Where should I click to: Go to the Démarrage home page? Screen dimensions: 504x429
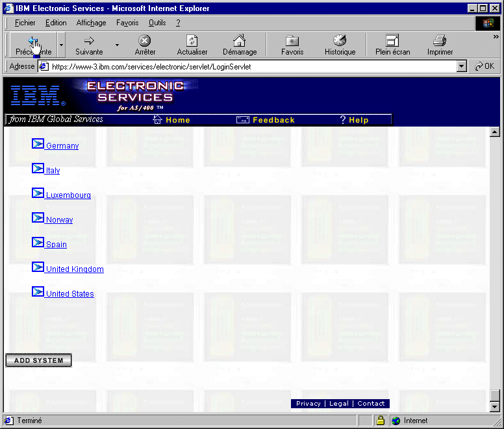pos(240,45)
